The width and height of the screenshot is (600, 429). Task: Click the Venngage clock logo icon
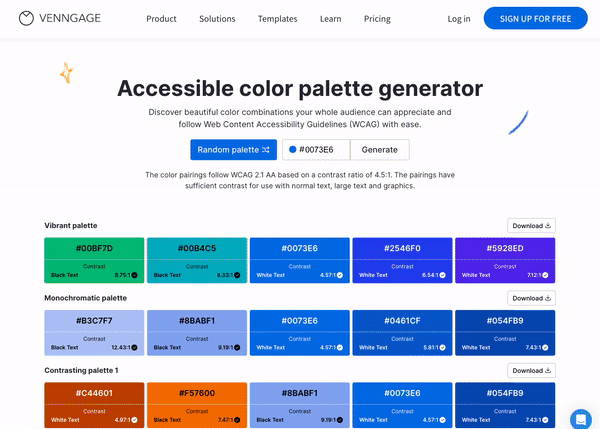click(27, 19)
